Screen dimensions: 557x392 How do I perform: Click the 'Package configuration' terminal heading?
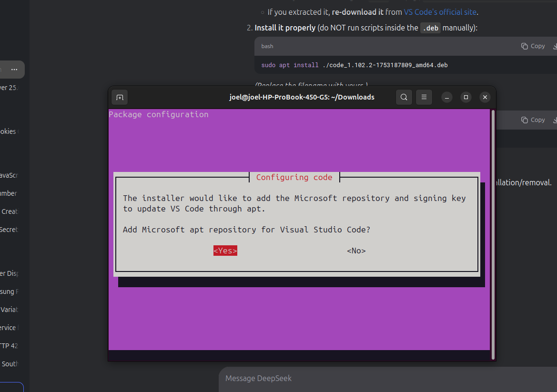click(x=159, y=115)
